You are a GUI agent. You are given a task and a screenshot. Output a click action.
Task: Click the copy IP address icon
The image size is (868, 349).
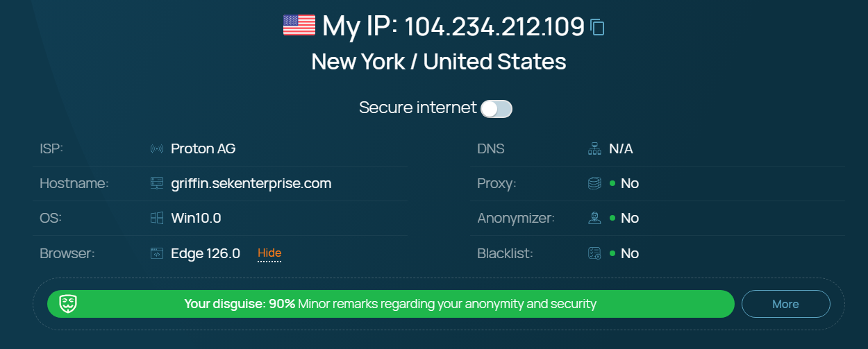click(x=597, y=27)
